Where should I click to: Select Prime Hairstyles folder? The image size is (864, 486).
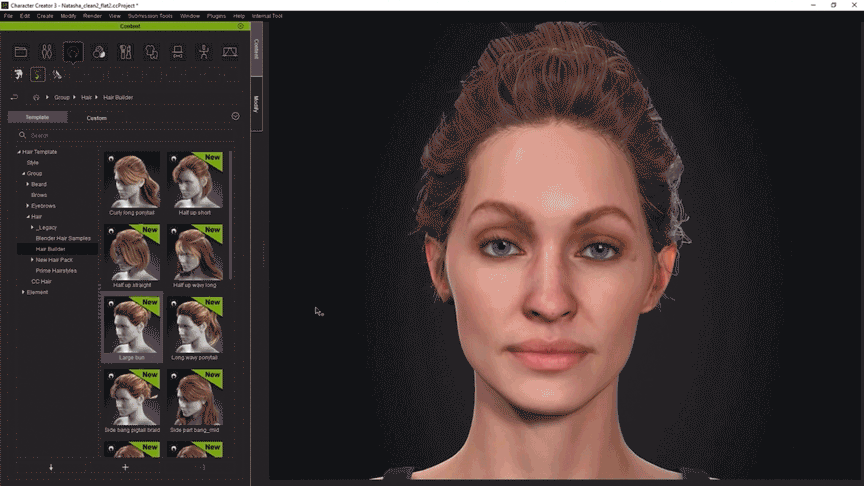(x=56, y=271)
